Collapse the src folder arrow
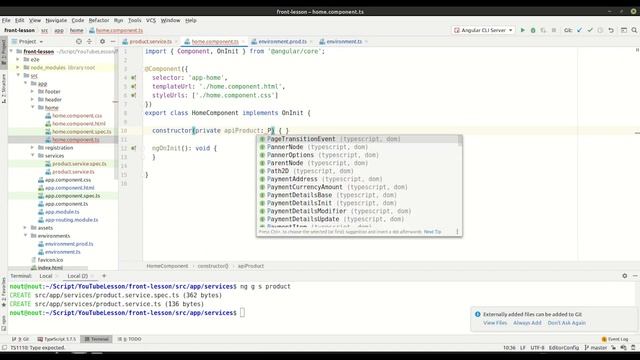 18,76
